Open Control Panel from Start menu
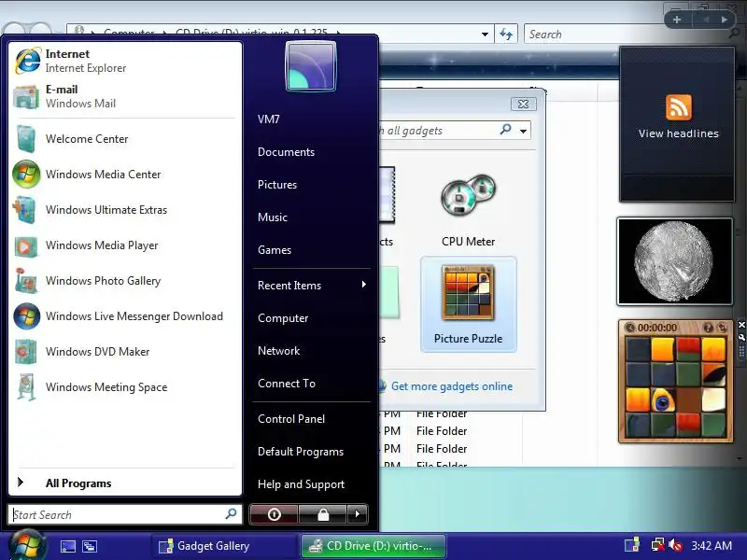Image resolution: width=747 pixels, height=560 pixels. 291,419
